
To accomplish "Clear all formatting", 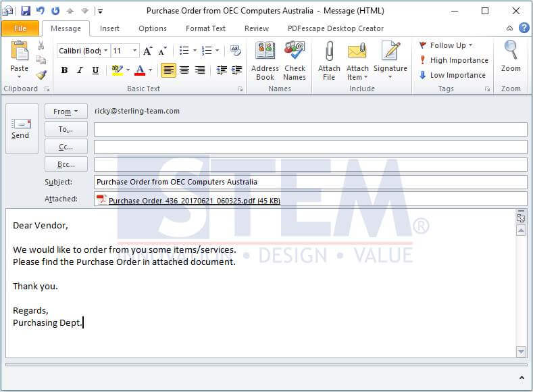I will (235, 51).
